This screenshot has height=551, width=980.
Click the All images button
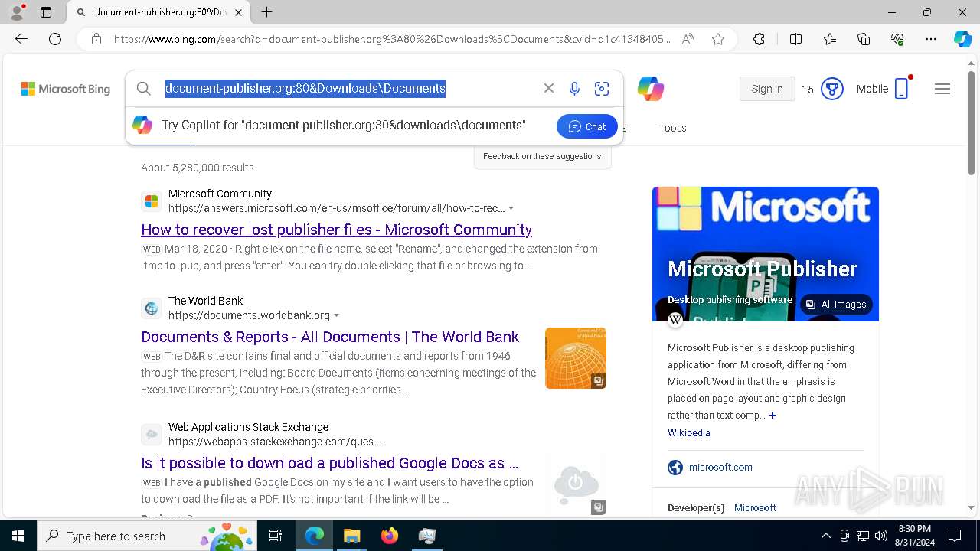(836, 305)
